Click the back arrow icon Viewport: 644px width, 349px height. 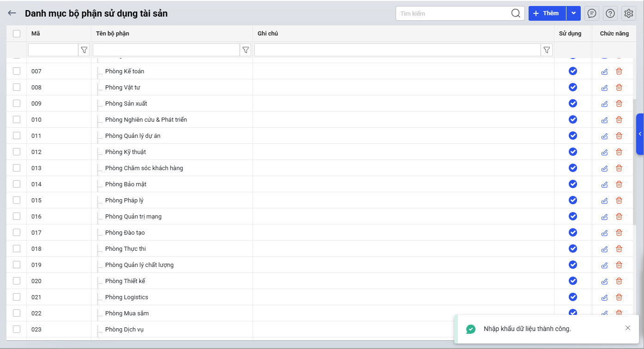tap(12, 13)
